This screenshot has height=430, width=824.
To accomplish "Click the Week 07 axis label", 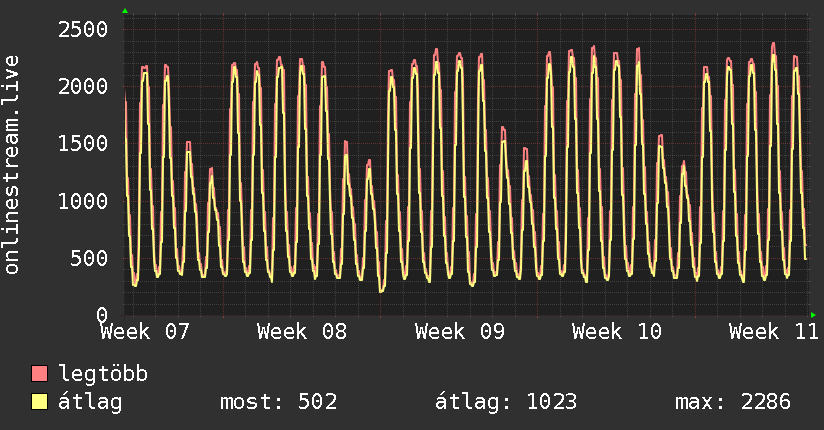I will tap(145, 332).
